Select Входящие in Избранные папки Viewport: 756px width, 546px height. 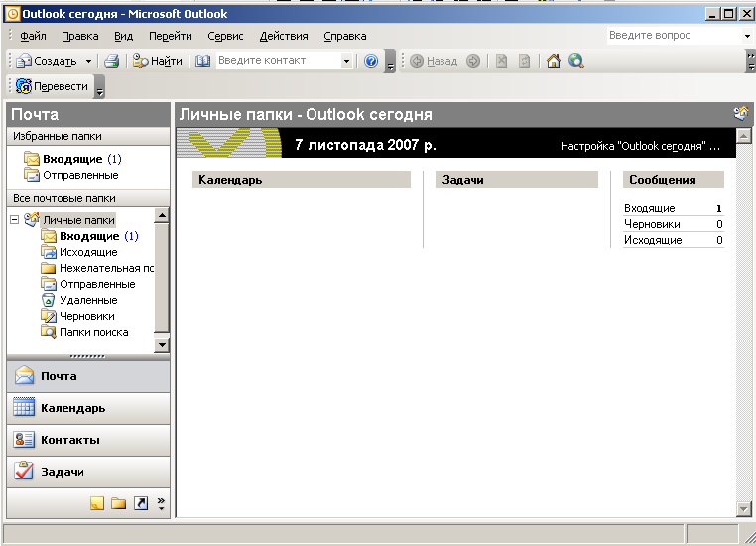tap(72, 159)
